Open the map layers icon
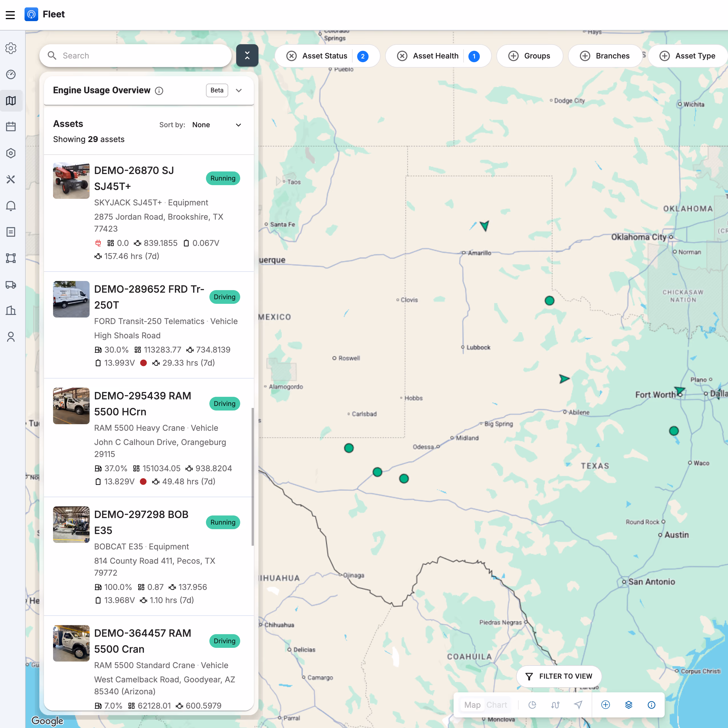This screenshot has height=728, width=728. coord(628,705)
